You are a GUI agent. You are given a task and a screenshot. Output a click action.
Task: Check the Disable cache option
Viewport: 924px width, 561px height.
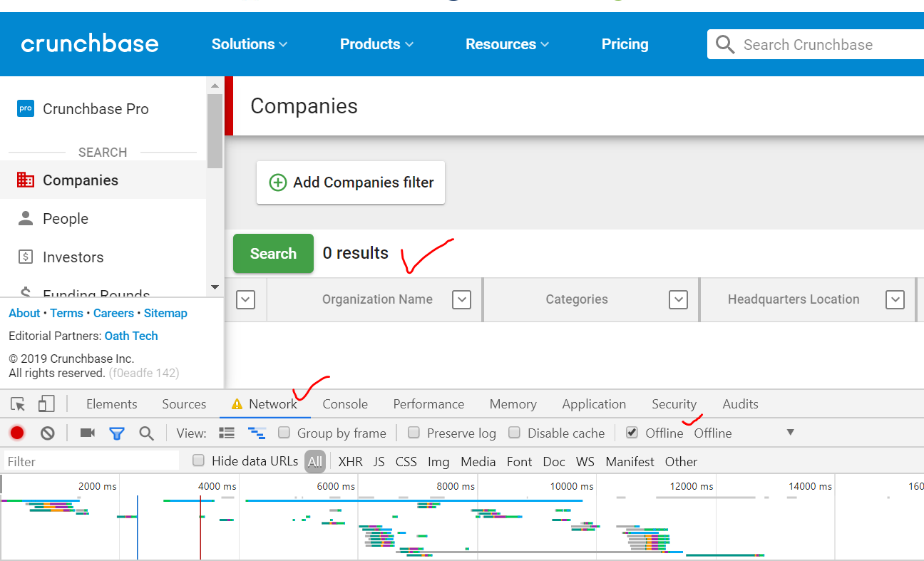514,433
